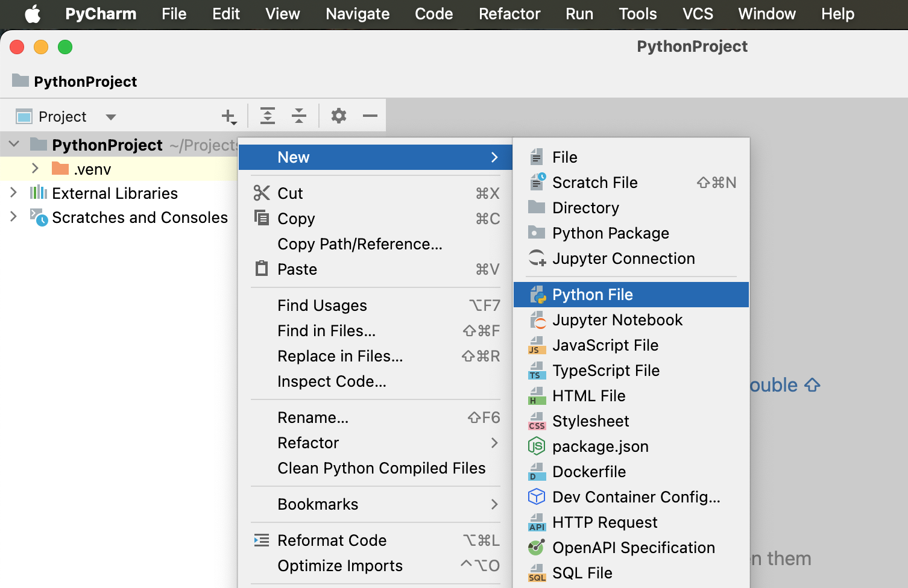
Task: Open the VCS menu
Action: 698,14
